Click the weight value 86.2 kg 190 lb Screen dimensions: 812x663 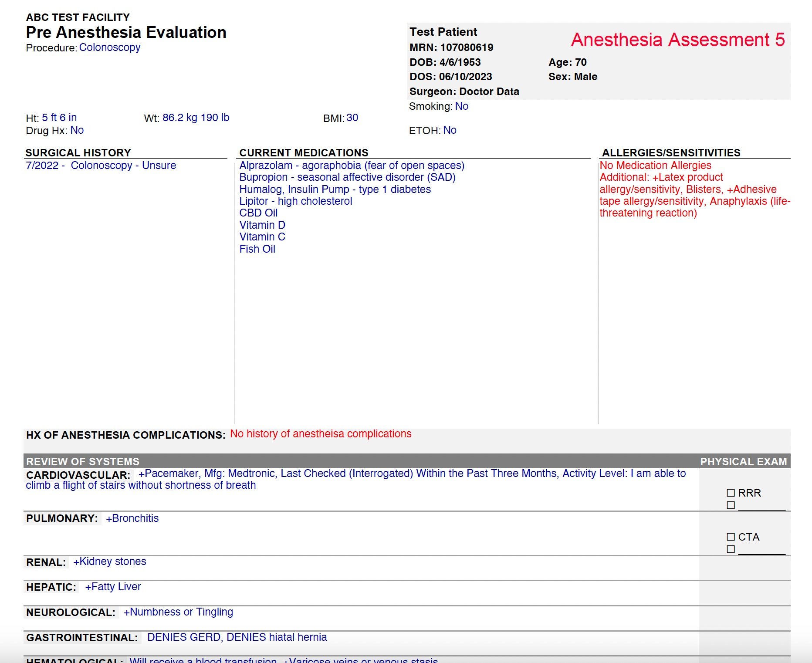[196, 118]
